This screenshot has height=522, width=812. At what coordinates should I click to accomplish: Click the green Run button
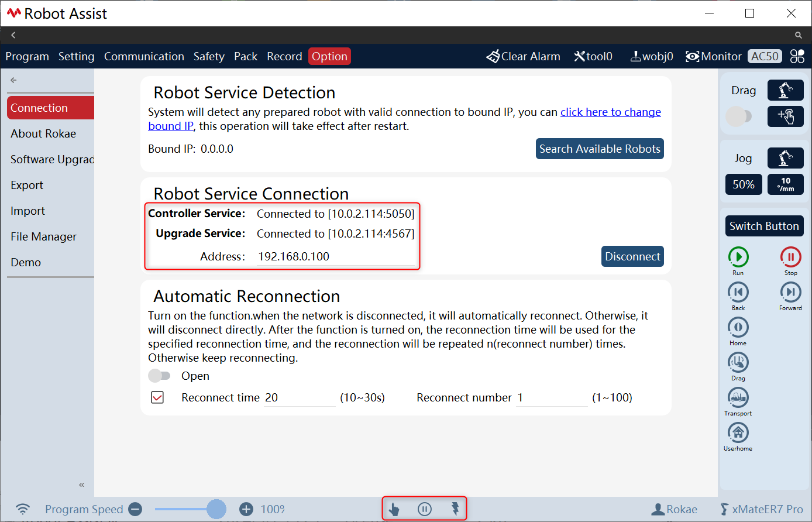click(738, 257)
